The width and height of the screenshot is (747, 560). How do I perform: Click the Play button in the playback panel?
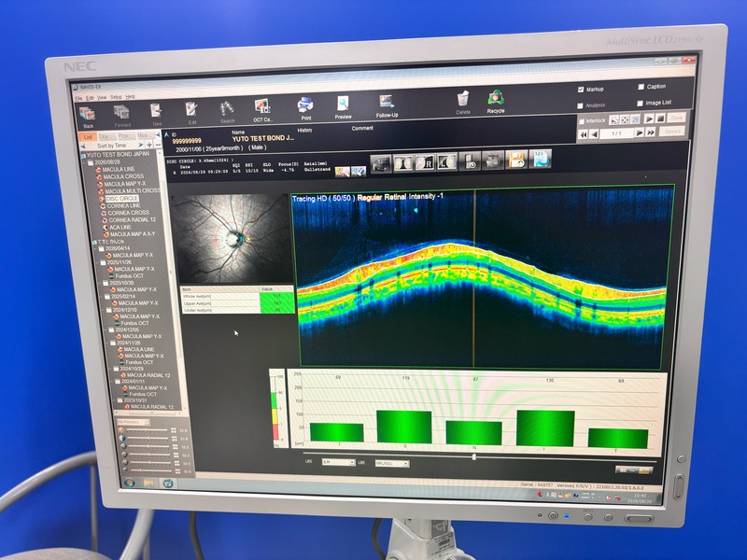[x=649, y=119]
